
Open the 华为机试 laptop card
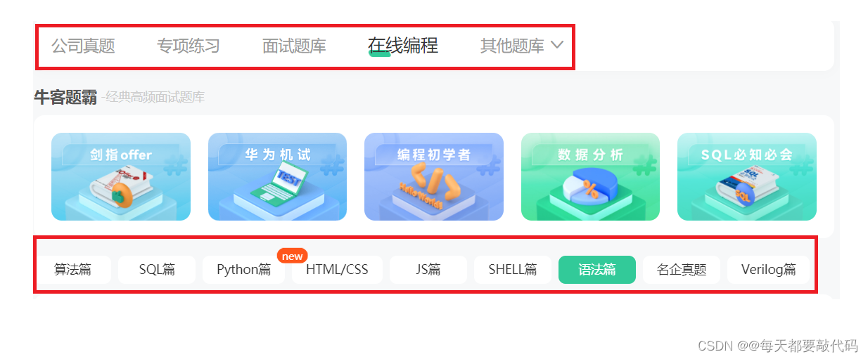point(277,176)
